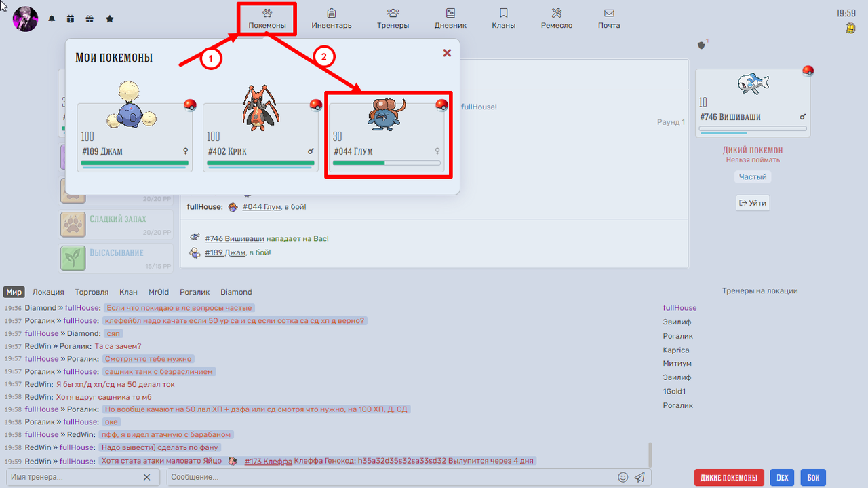This screenshot has height=488, width=868.
Task: Open the Покемоны menu
Action: tap(267, 18)
